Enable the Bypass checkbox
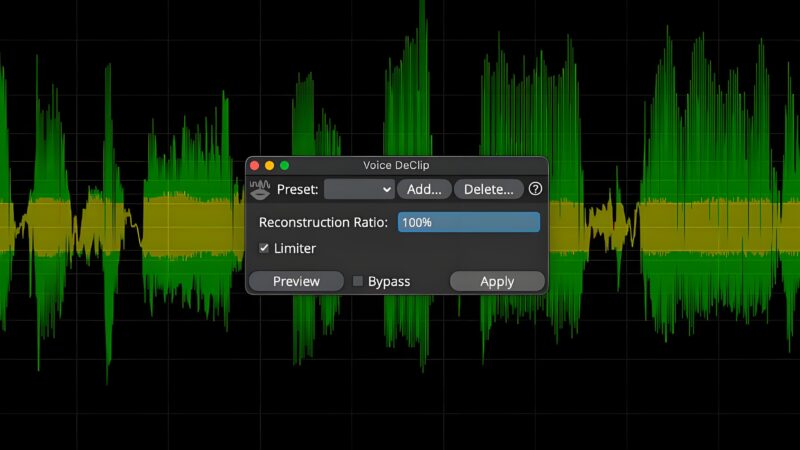800x450 pixels. tap(358, 281)
